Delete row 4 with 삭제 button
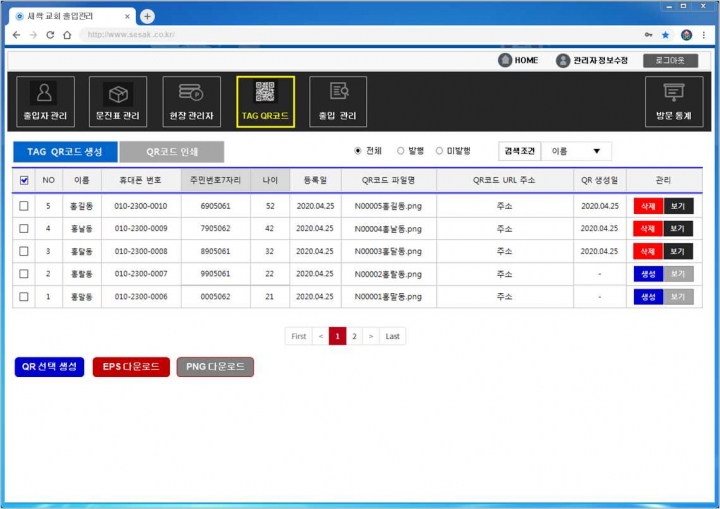The width and height of the screenshot is (720, 509). [648, 229]
